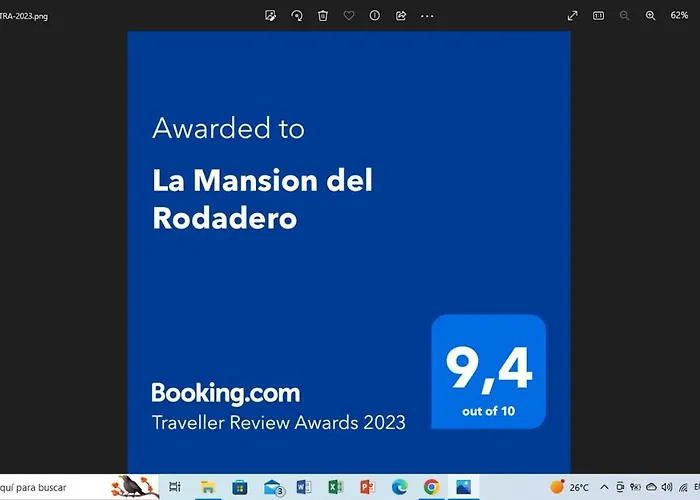Screen dimensions: 700x500
Task: Rotate the image
Action: 296,16
